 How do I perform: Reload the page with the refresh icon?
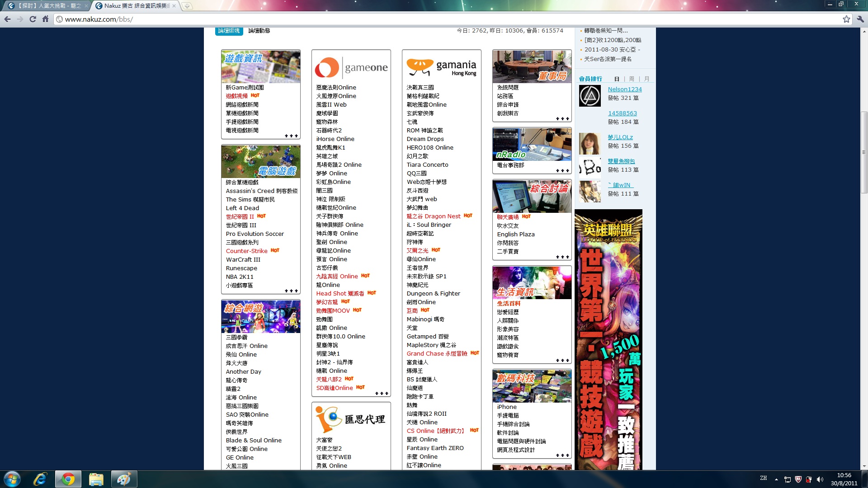(33, 19)
